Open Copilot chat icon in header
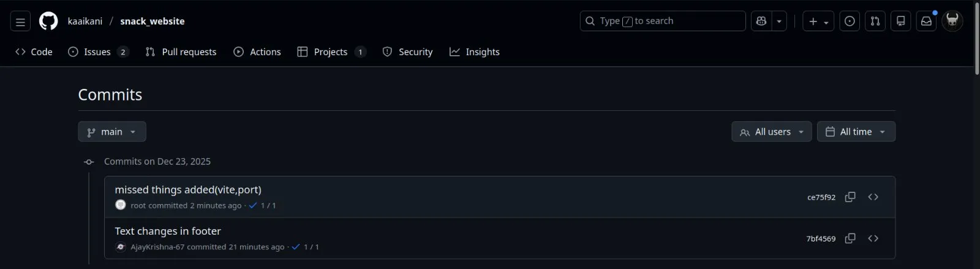The height and width of the screenshot is (269, 980). pos(761,21)
